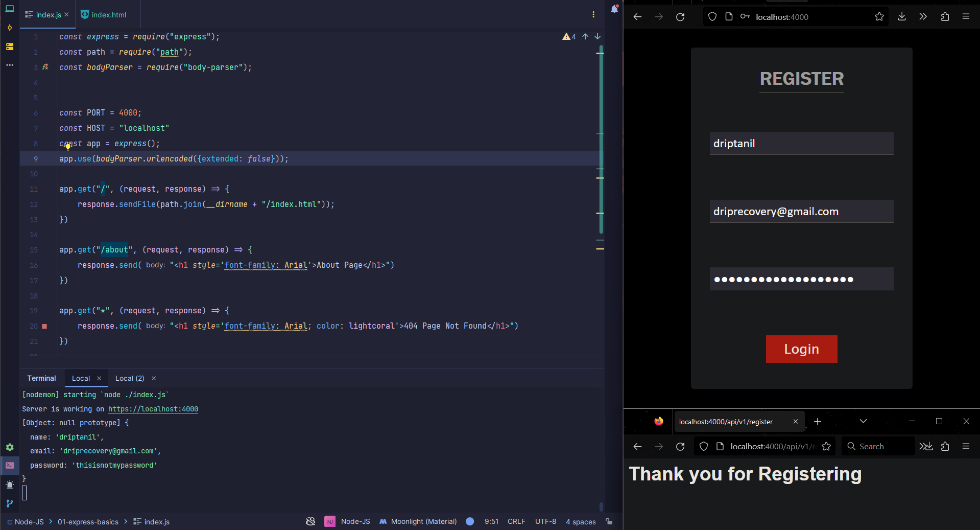Open IDE notifications bell icon
980x530 pixels.
(614, 9)
